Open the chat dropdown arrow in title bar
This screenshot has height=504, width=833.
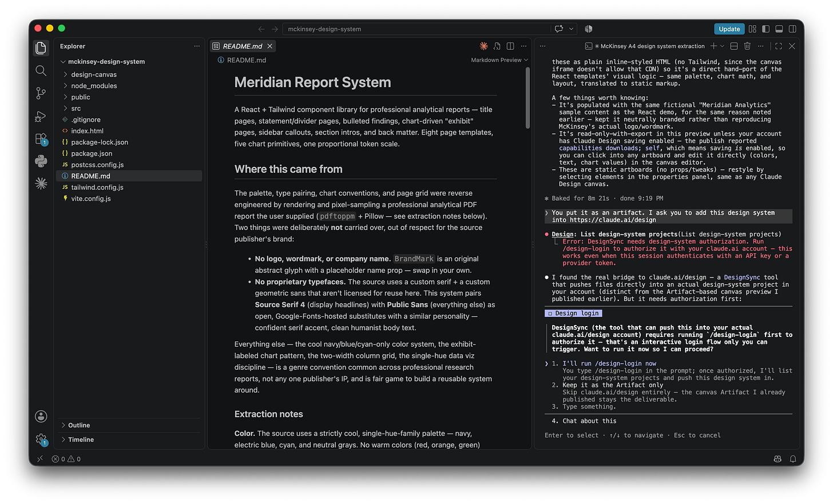coord(571,29)
